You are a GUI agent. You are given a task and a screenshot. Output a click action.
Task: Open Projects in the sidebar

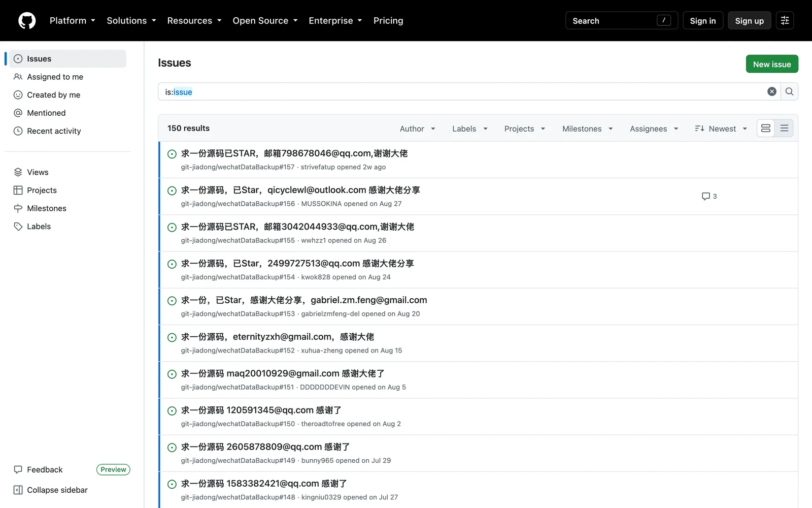tap(68, 190)
